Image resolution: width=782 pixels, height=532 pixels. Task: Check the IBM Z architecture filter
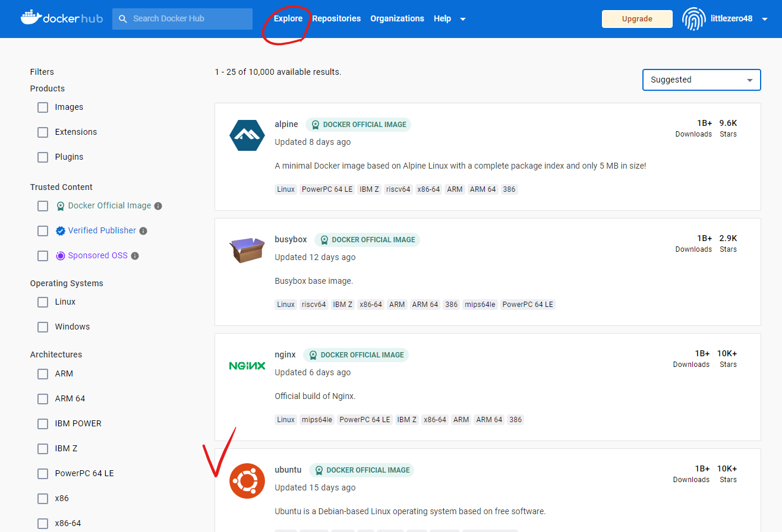(43, 449)
